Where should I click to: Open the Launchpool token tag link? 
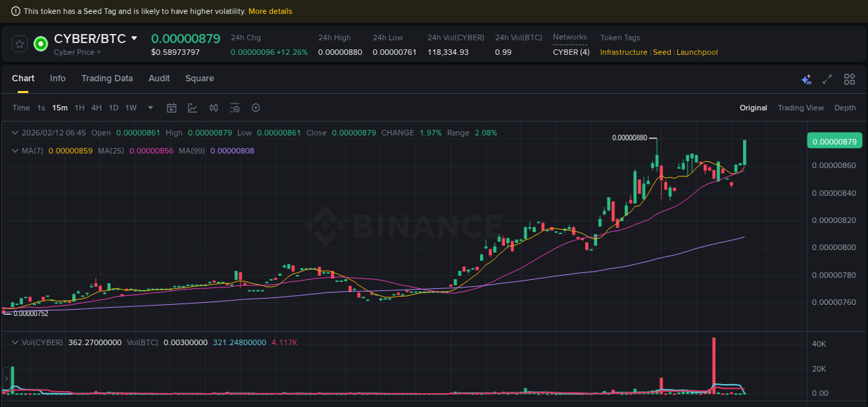pyautogui.click(x=697, y=52)
